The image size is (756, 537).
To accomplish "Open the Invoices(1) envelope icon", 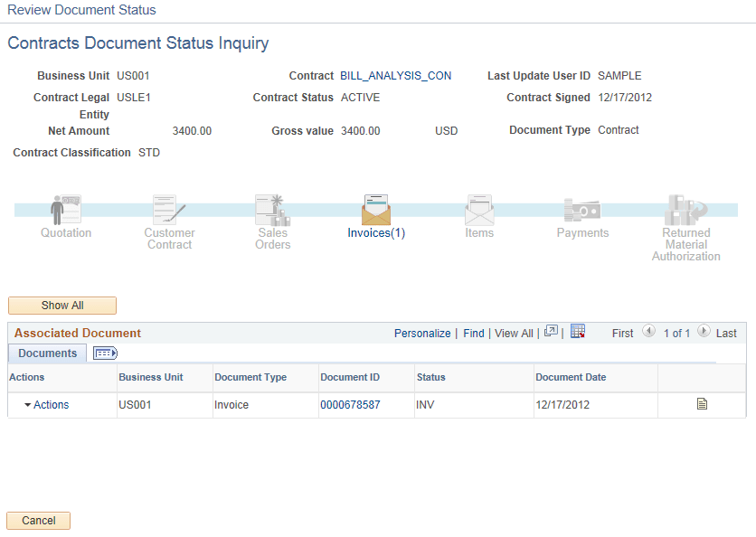I will coord(375,210).
